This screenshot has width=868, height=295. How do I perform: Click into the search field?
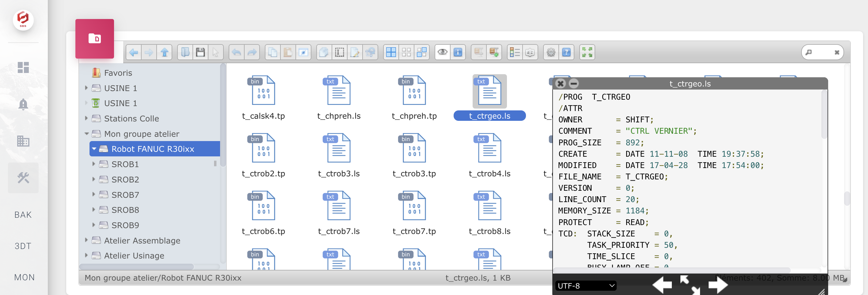point(822,52)
